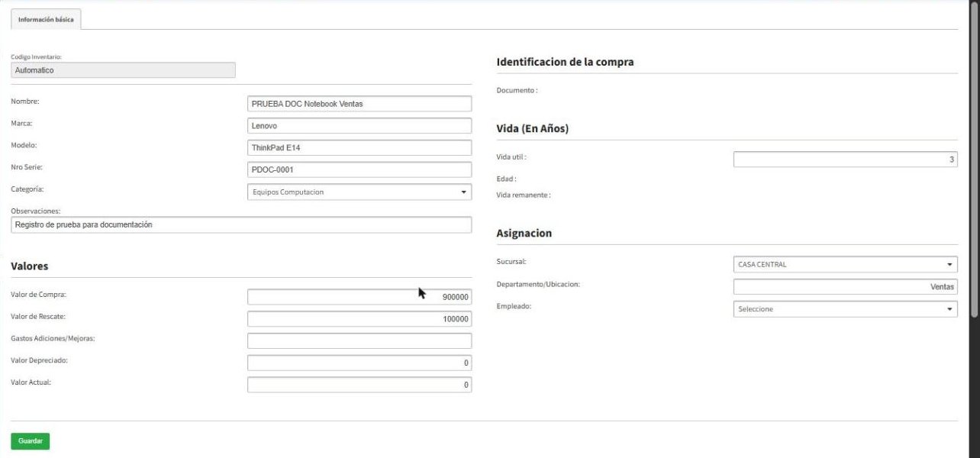Screen dimensions: 980x458
Task: Click the Departamento/Ubicacion field
Action: point(846,287)
